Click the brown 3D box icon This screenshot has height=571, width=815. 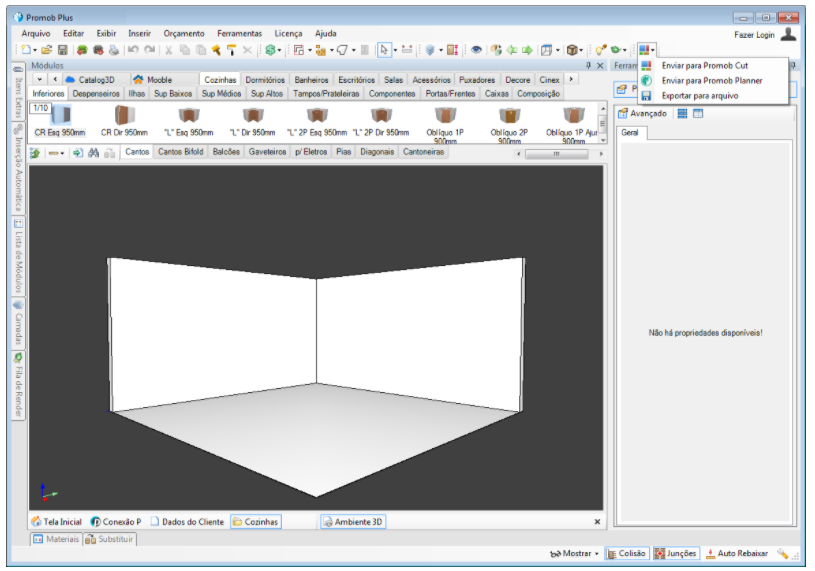click(572, 50)
